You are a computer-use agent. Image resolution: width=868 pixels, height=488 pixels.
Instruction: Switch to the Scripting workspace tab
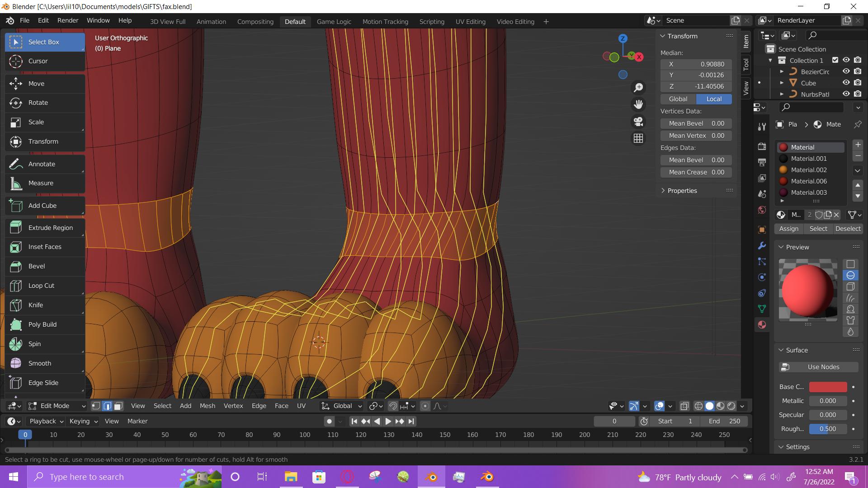(432, 21)
